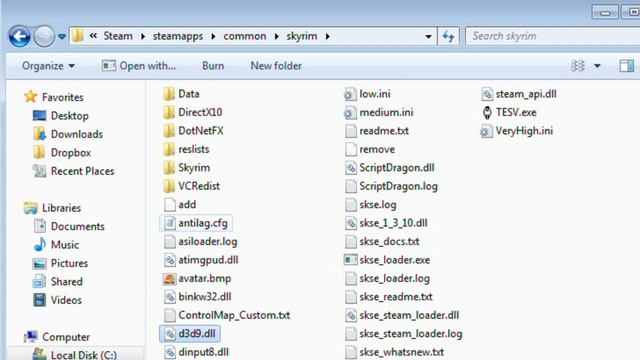Click the Back navigation arrow
The width and height of the screenshot is (640, 360).
click(x=19, y=36)
